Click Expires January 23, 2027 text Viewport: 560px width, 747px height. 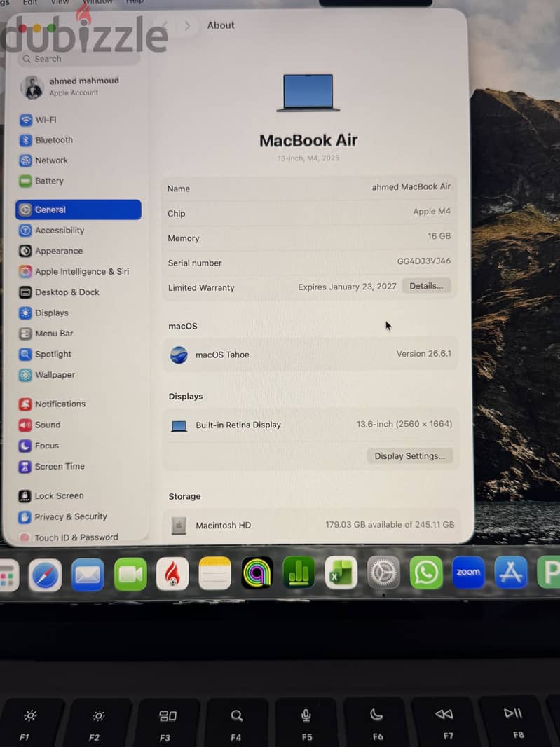point(347,287)
